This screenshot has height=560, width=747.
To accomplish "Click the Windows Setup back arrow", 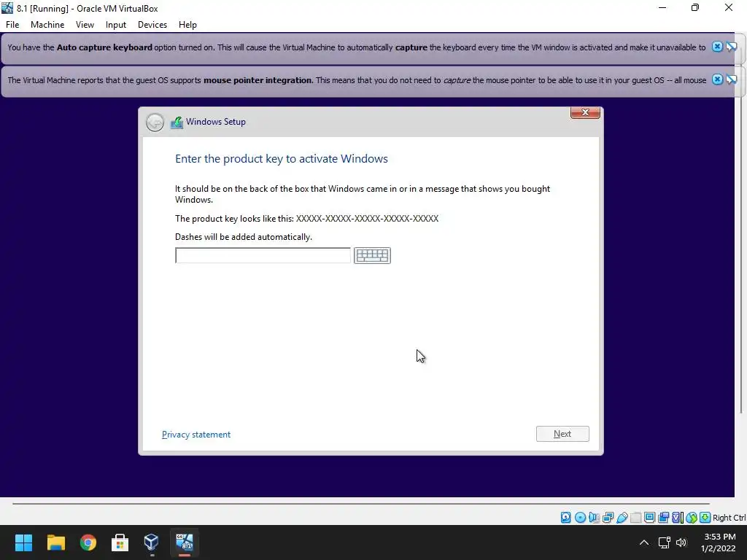I will 155,122.
